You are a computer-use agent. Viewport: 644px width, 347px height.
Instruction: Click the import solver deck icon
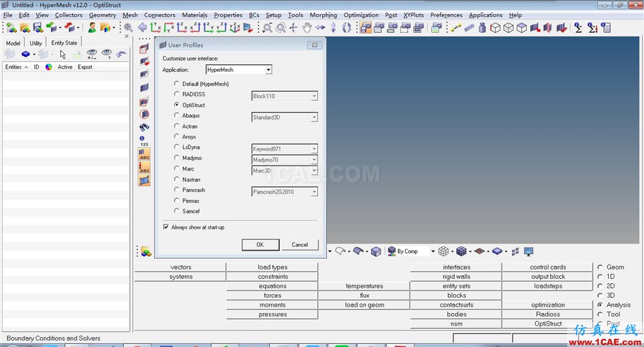[52, 28]
